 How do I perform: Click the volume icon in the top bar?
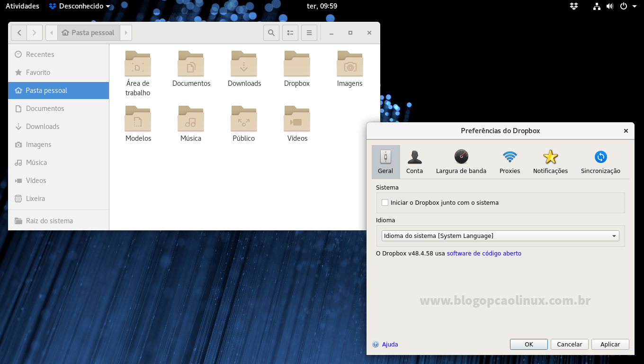pyautogui.click(x=609, y=6)
